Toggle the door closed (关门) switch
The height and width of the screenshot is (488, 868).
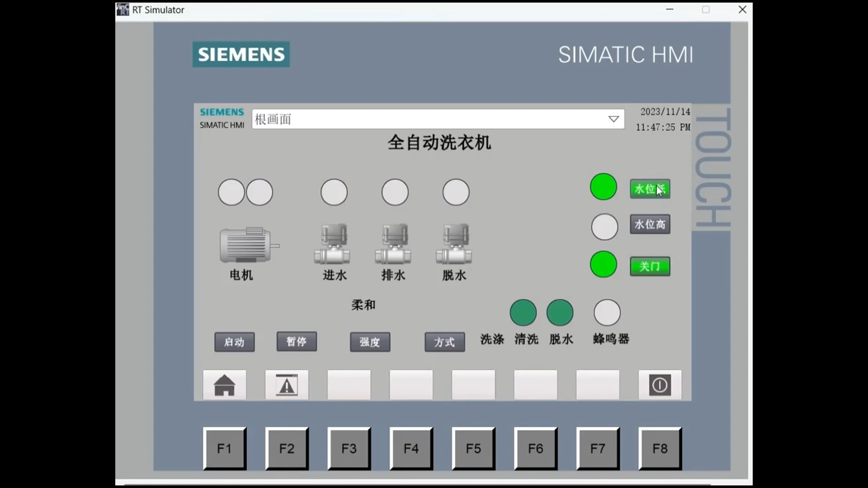(x=650, y=267)
